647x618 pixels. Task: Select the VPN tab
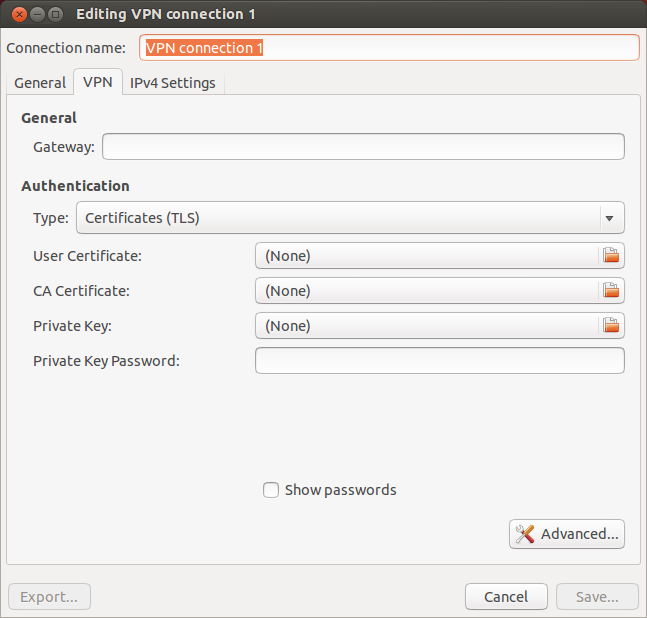(x=98, y=82)
